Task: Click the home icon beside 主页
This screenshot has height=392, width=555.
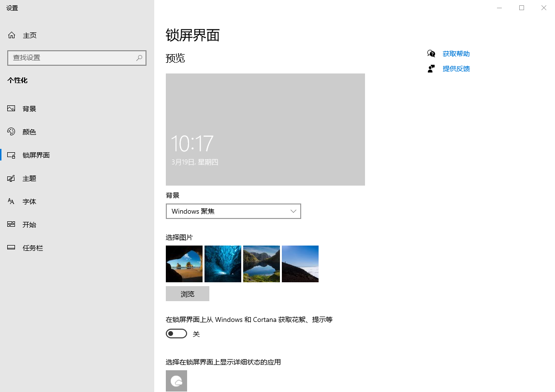Action: pos(12,35)
